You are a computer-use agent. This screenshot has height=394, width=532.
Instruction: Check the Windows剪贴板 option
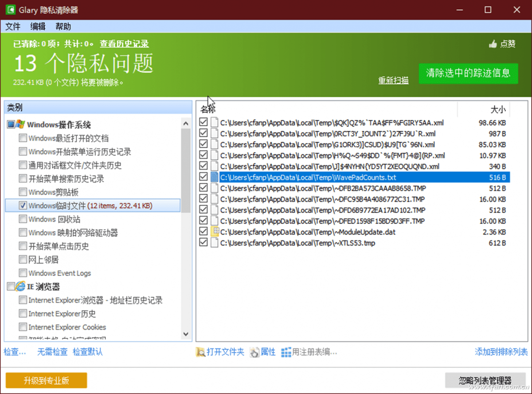23,192
